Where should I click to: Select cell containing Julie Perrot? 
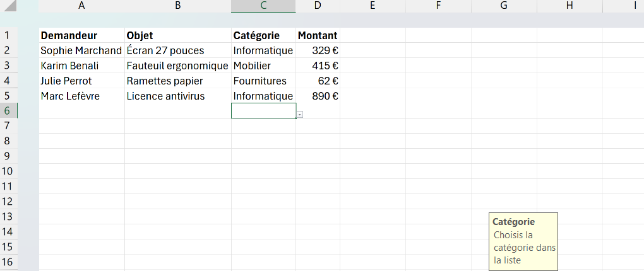[81, 81]
